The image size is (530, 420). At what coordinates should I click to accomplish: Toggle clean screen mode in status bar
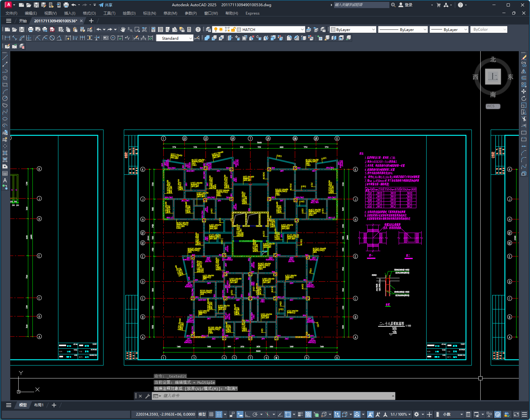(516, 414)
